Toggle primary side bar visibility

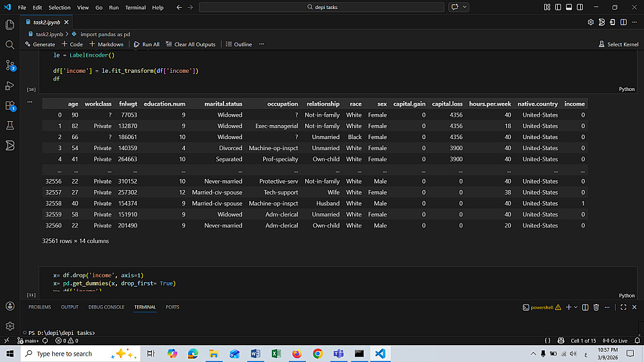tap(558, 7)
